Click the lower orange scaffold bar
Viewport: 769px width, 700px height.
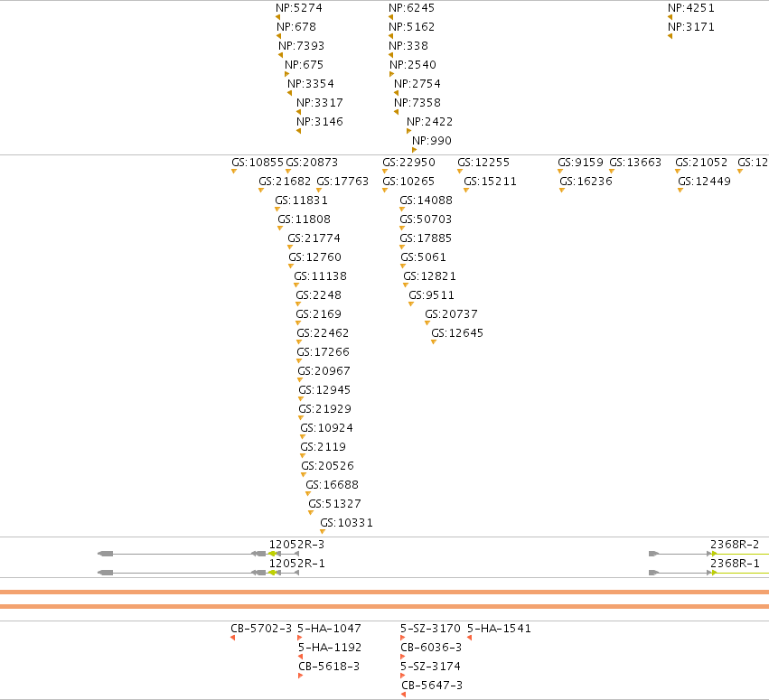(x=385, y=607)
